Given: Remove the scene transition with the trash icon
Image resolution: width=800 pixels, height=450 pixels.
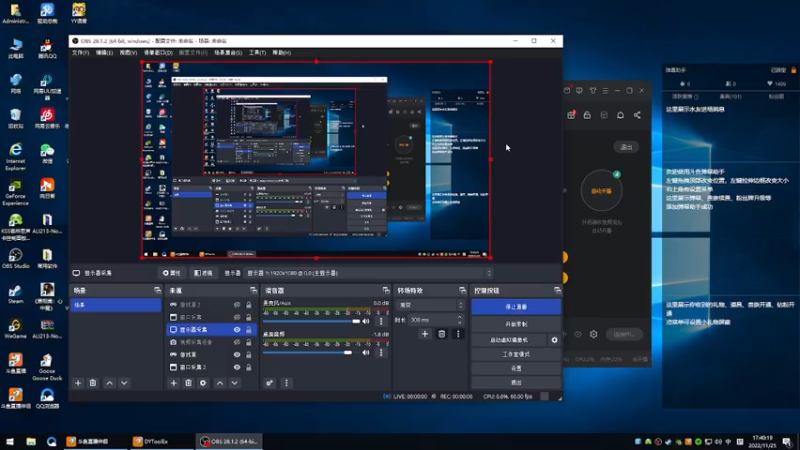Looking at the screenshot, I should [x=442, y=334].
